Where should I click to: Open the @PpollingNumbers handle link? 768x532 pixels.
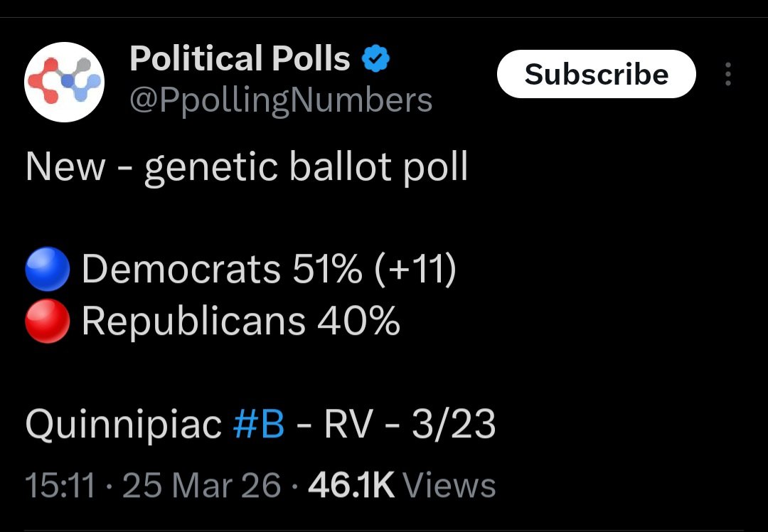point(281,100)
